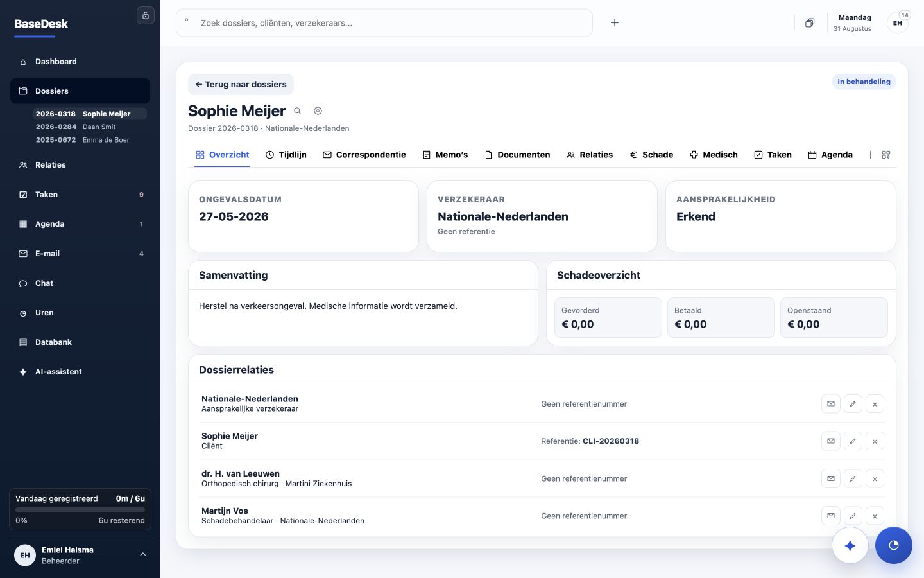The width and height of the screenshot is (924, 578).
Task: Select dossier 2026-0284 Daan Smit
Action: 90,127
